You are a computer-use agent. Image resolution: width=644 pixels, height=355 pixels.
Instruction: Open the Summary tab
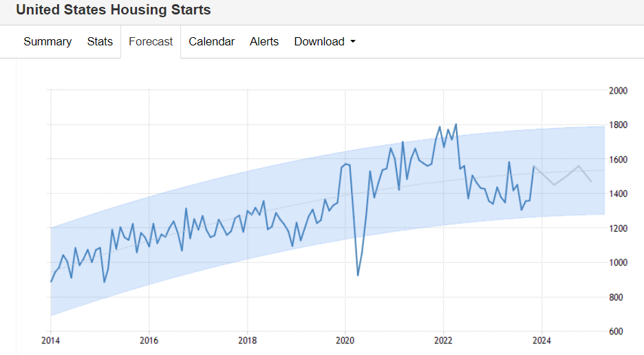click(x=47, y=42)
